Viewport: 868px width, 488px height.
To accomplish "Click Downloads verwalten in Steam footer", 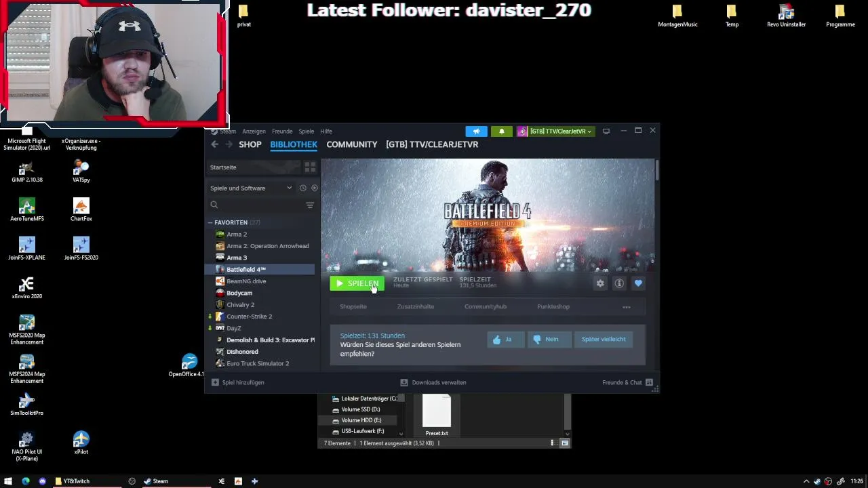I will click(433, 382).
